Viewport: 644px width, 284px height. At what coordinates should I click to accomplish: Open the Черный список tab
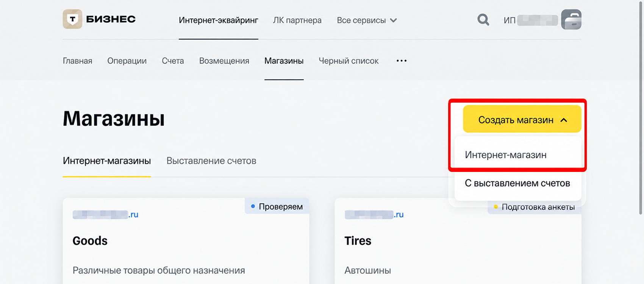point(349,61)
